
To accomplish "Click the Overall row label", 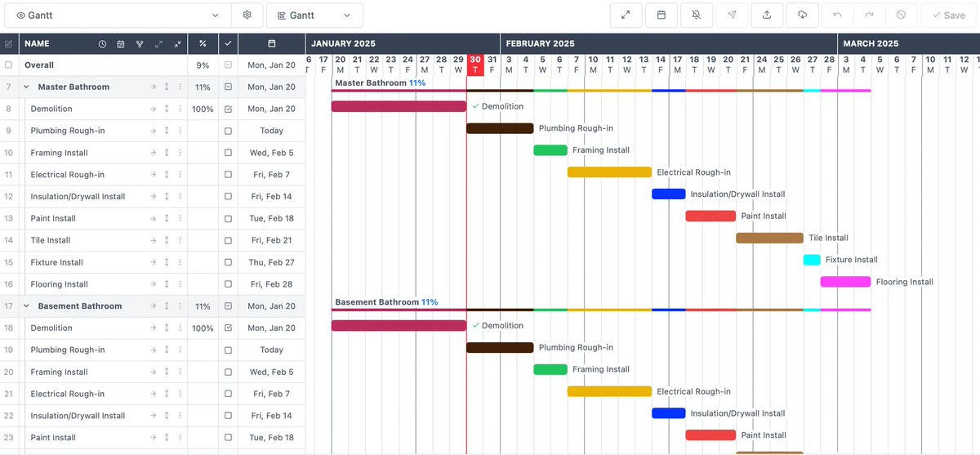I will (x=39, y=65).
